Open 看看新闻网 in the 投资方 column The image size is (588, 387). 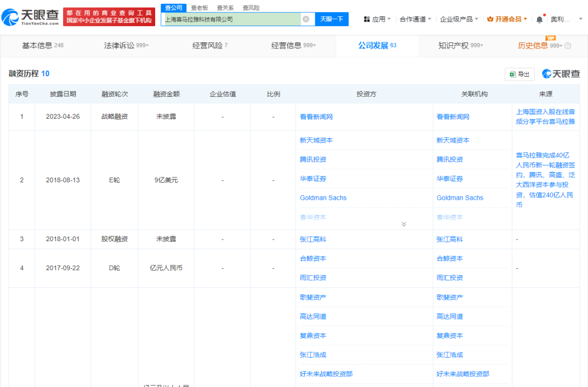pos(316,117)
